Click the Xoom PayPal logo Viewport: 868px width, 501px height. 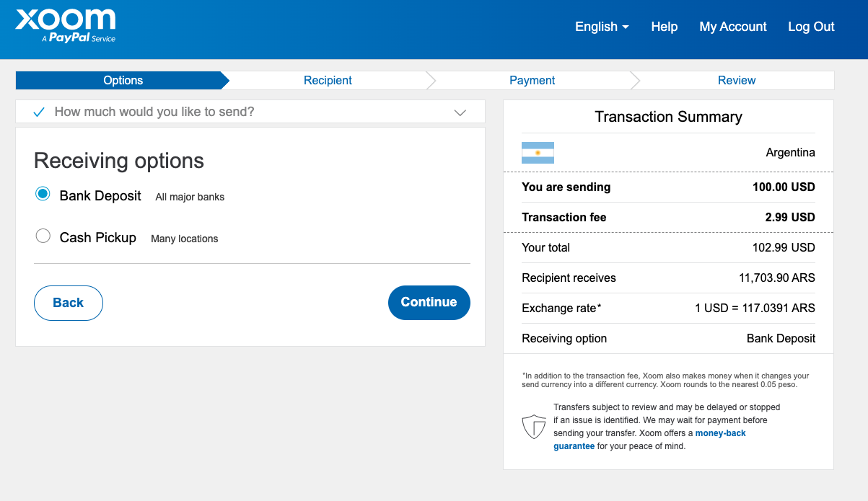tap(66, 26)
